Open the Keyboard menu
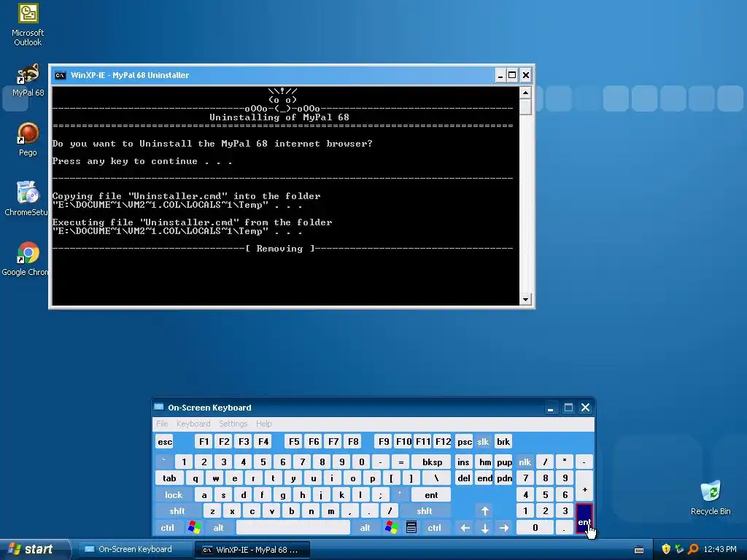Image resolution: width=747 pixels, height=560 pixels. [193, 424]
